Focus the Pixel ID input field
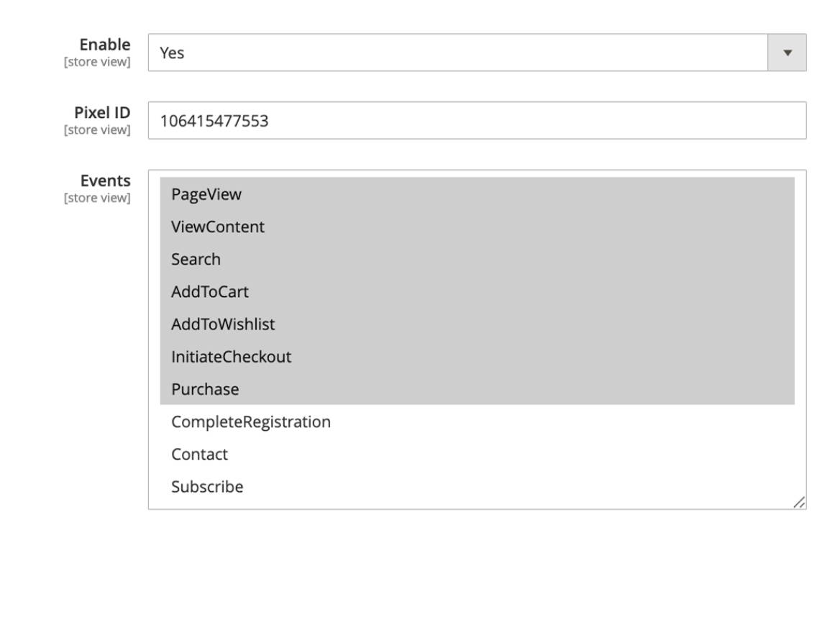 click(x=478, y=121)
